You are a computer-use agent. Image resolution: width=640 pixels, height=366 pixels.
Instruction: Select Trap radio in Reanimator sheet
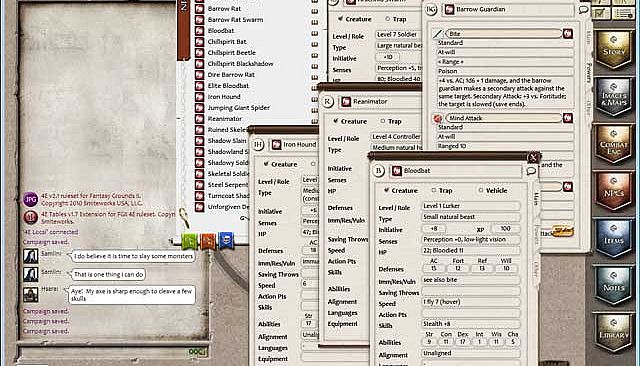pos(382,121)
